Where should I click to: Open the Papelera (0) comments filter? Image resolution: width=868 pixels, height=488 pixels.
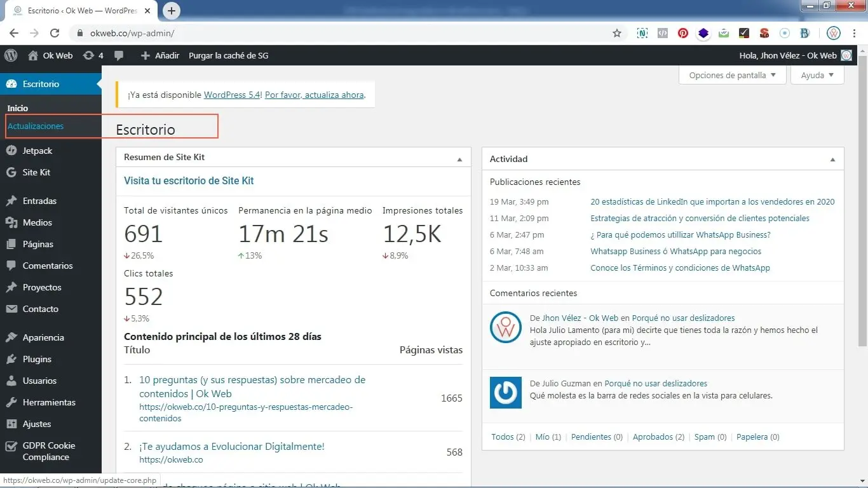click(757, 437)
